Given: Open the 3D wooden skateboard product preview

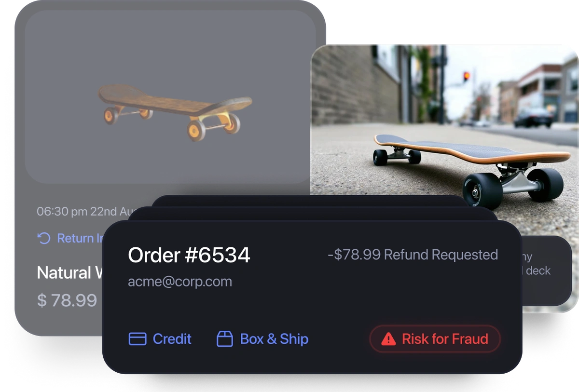Looking at the screenshot, I should pos(176,112).
